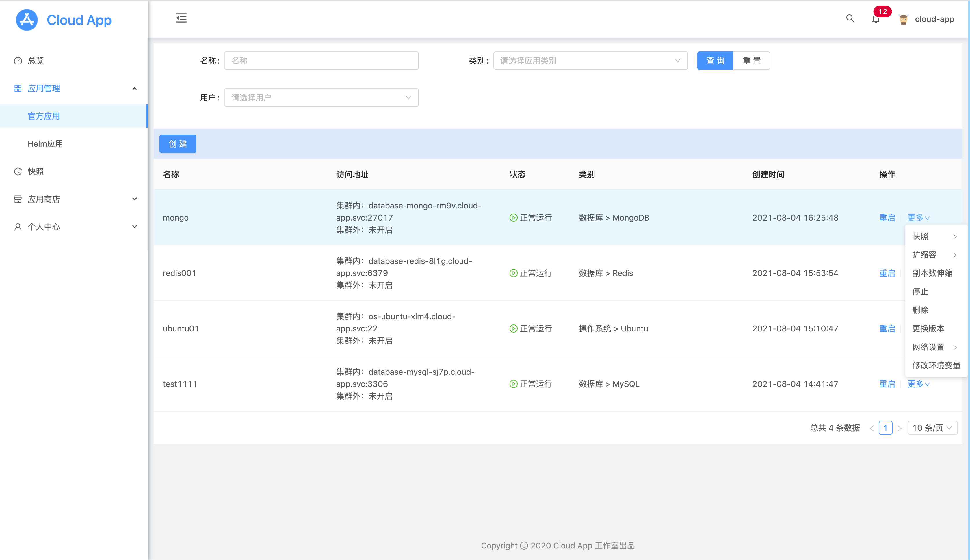Image resolution: width=970 pixels, height=560 pixels.
Task: Go to previous page arrow in pagination
Action: point(871,428)
